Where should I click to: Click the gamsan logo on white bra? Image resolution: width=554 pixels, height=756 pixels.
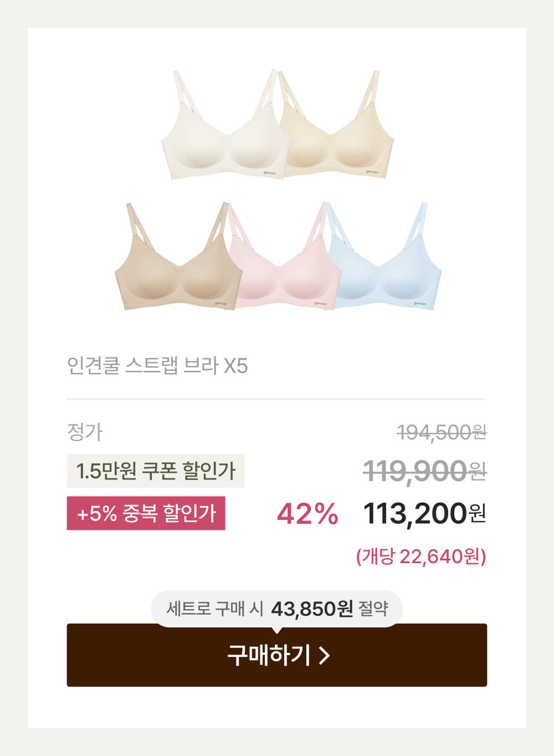269,172
